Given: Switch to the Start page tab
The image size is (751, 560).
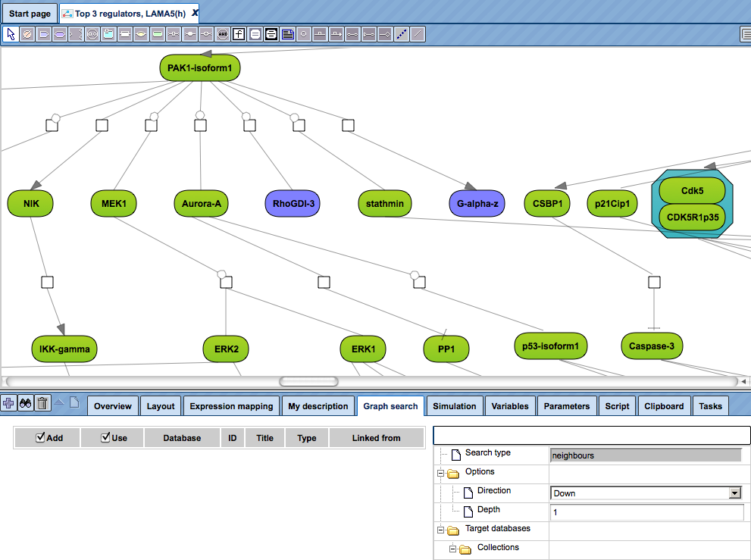Looking at the screenshot, I should (x=30, y=14).
